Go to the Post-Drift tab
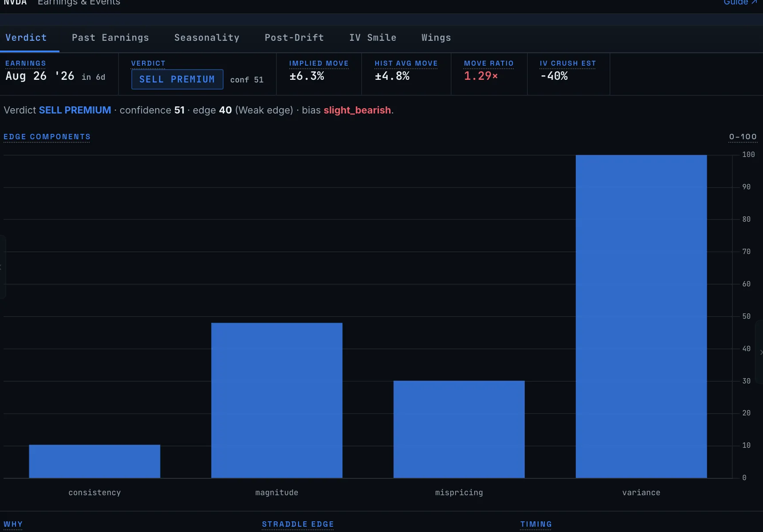 (295, 38)
